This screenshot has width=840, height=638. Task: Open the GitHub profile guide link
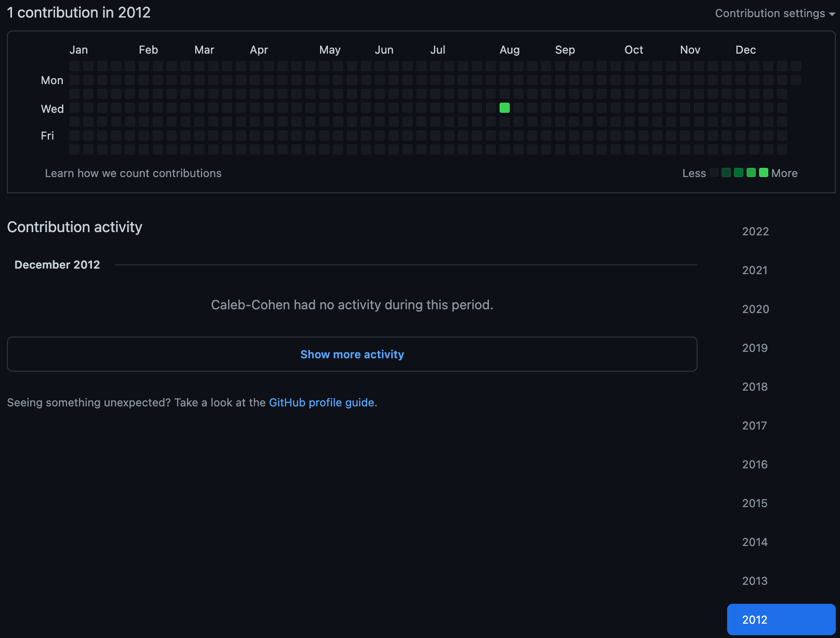321,403
